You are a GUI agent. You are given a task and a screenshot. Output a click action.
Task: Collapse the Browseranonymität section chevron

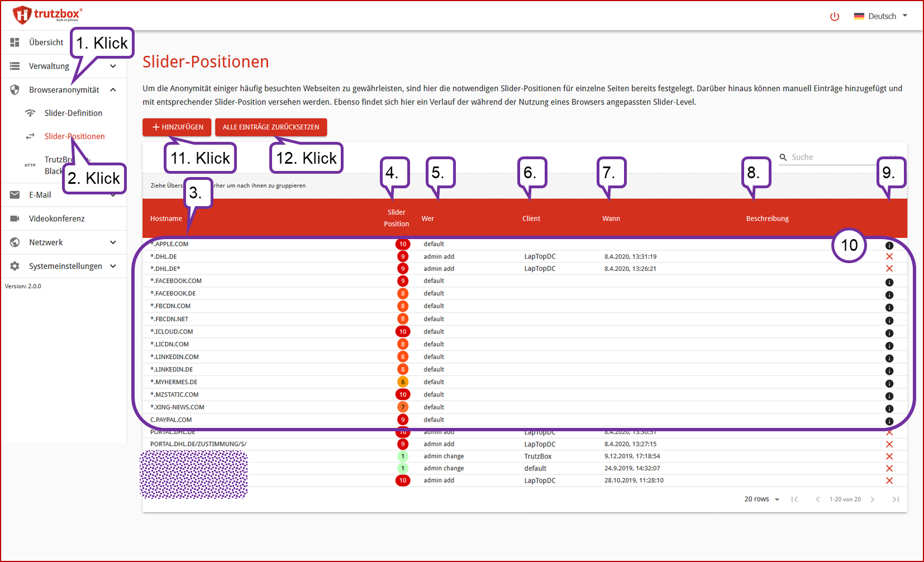click(x=113, y=90)
